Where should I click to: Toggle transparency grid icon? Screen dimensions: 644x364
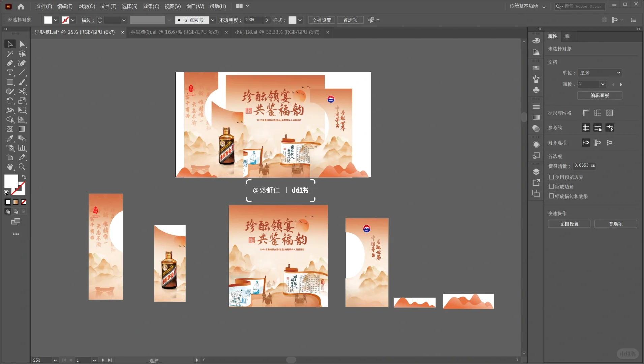pyautogui.click(x=610, y=113)
